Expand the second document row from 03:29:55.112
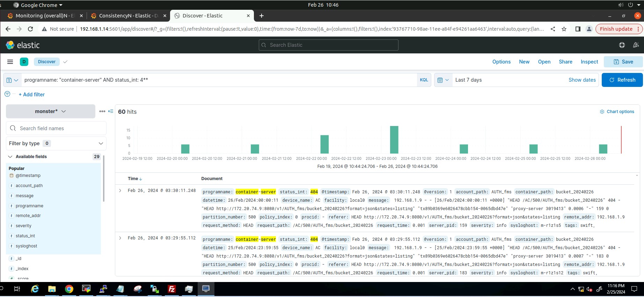The width and height of the screenshot is (644, 297). (120, 238)
